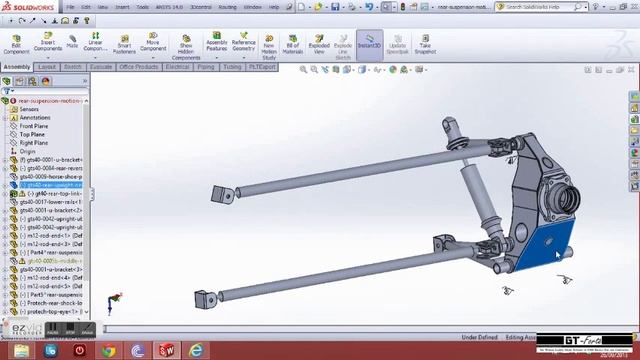Click the Edit Component tool

click(16, 44)
